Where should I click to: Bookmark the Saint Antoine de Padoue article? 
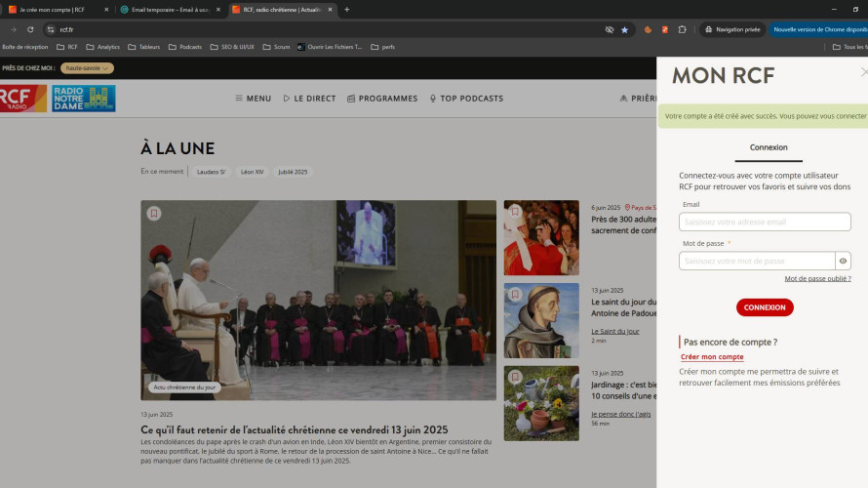(516, 295)
